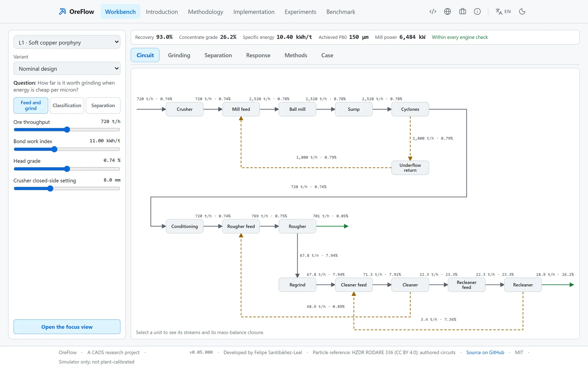Select the Underflow return node

click(410, 168)
